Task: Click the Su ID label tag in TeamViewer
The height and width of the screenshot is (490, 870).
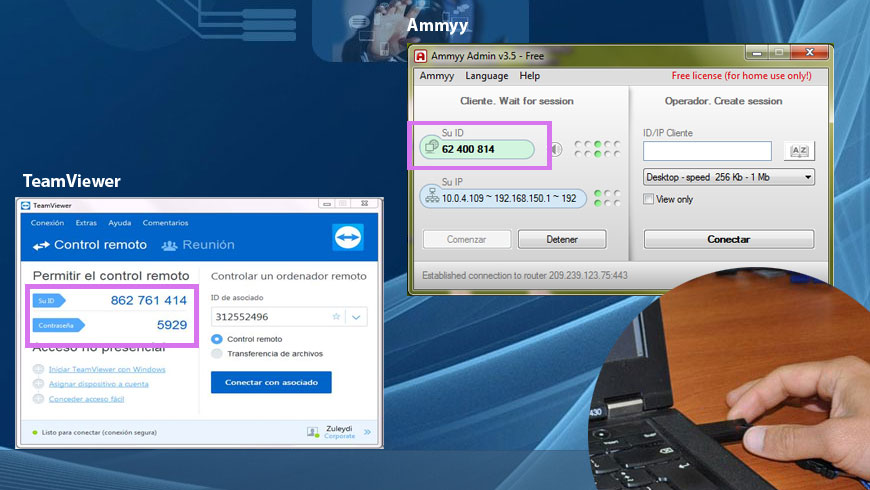Action: coord(48,301)
